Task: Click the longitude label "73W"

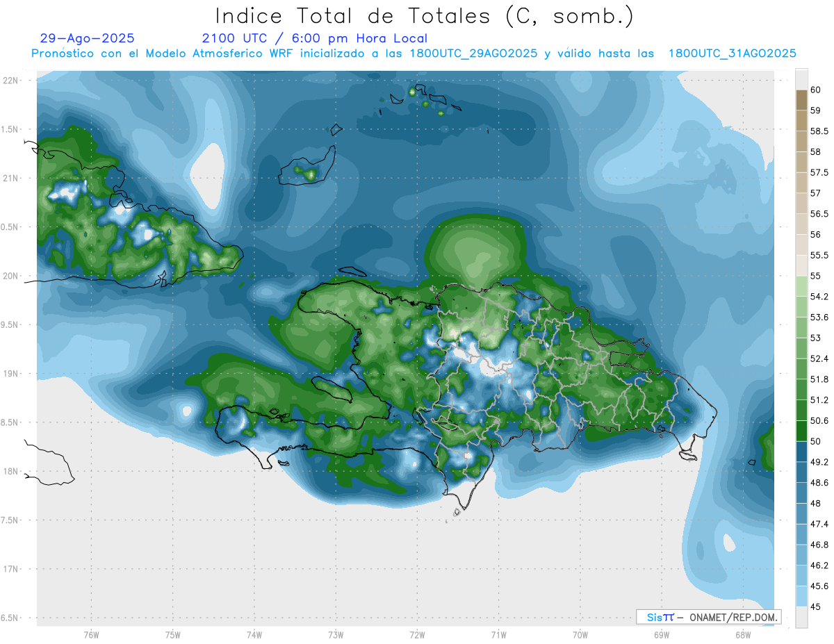Action: [336, 634]
